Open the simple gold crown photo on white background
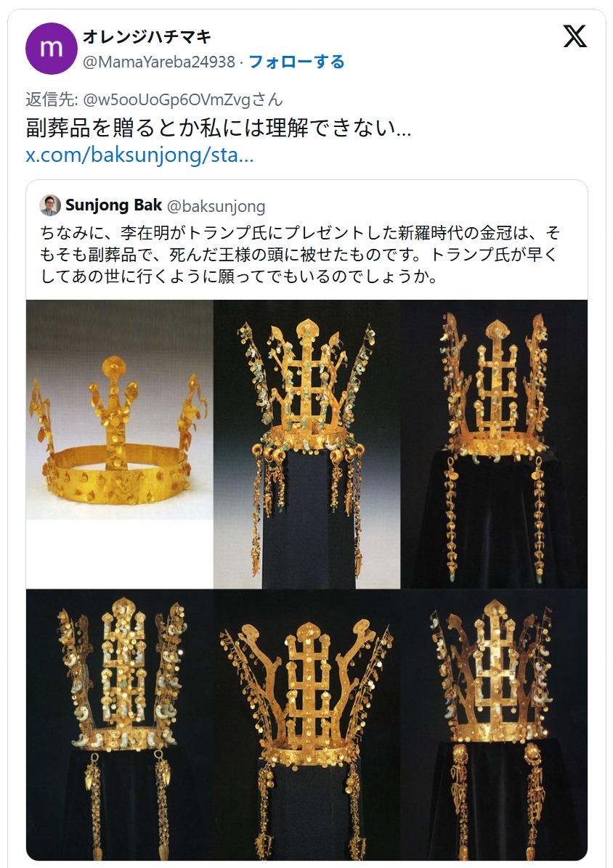Image resolution: width=613 pixels, height=868 pixels. pos(120,444)
